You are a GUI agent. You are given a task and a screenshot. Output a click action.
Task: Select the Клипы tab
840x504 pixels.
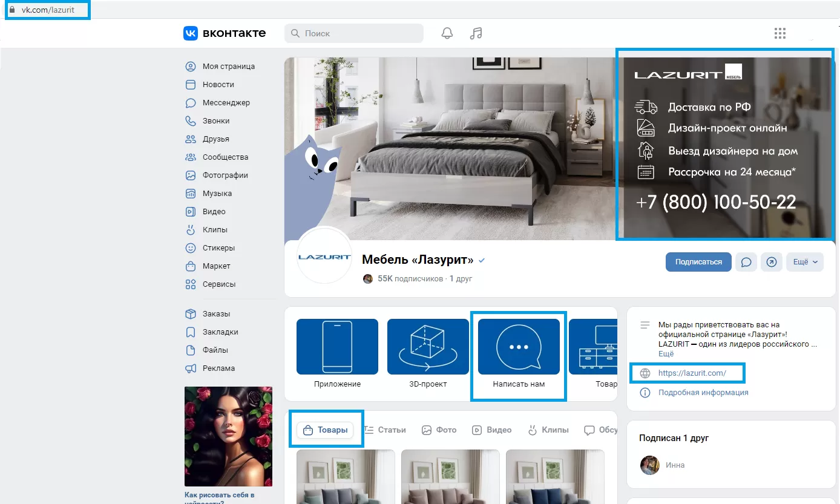coord(548,430)
